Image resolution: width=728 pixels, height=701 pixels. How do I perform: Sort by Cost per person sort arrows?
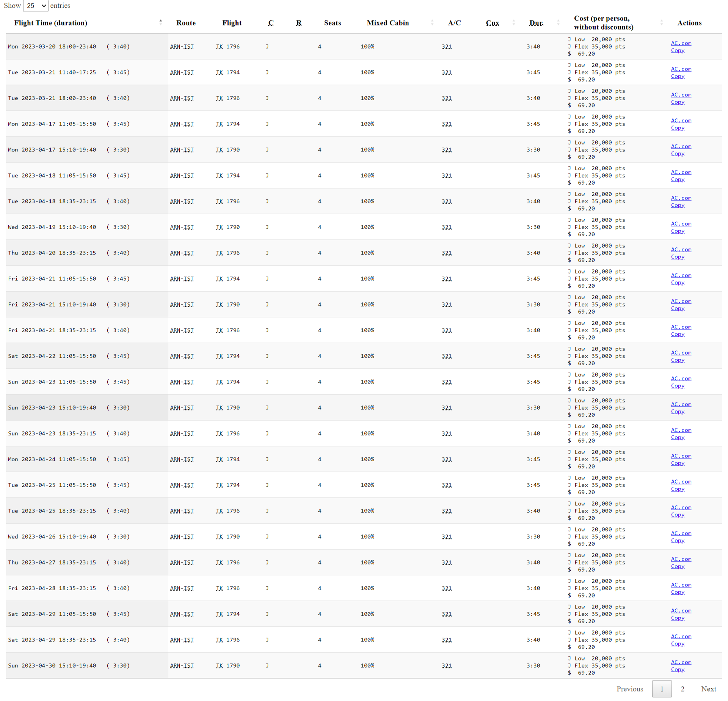(x=662, y=23)
